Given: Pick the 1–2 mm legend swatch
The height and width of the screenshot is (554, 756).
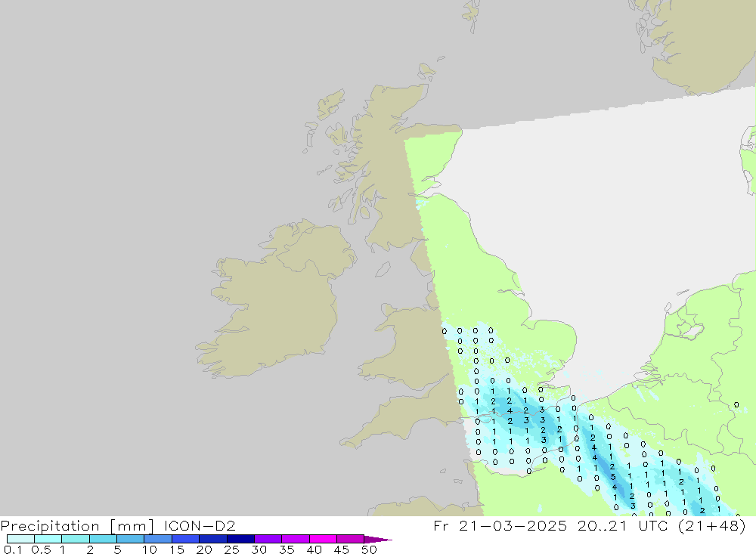Looking at the screenshot, I should point(75,539).
